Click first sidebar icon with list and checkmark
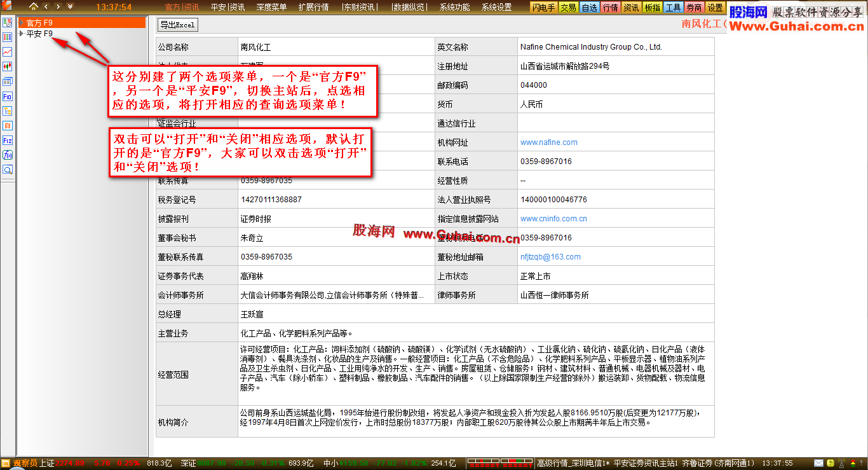Image resolution: width=868 pixels, height=470 pixels. point(8,23)
